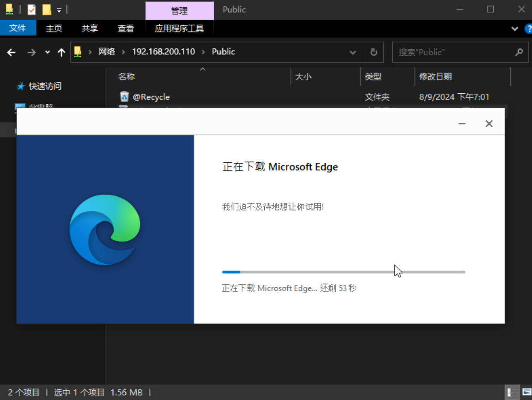Click the 8/9/2024 下午7:01 date cell
Screen dimensions: 532x400
click(454, 97)
